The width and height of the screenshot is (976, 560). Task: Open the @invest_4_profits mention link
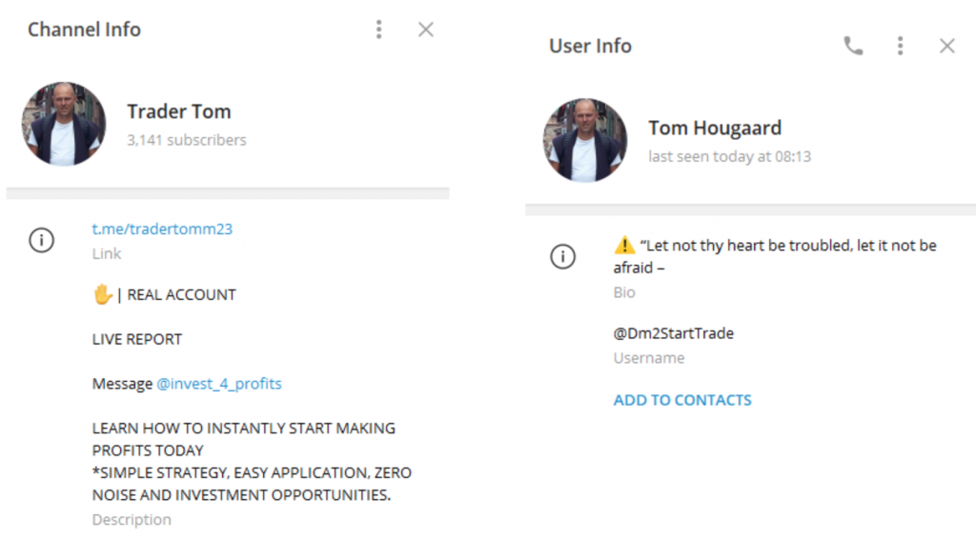(x=219, y=384)
